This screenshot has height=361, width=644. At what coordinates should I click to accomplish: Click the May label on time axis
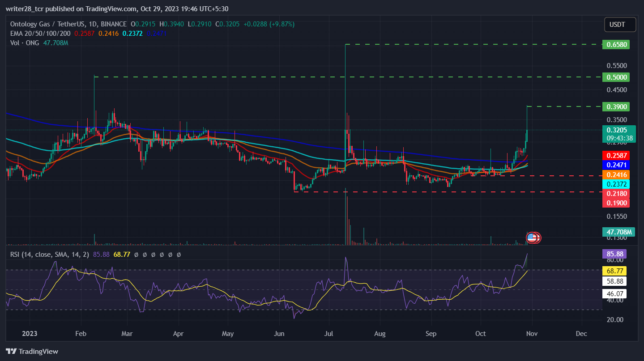(x=228, y=333)
